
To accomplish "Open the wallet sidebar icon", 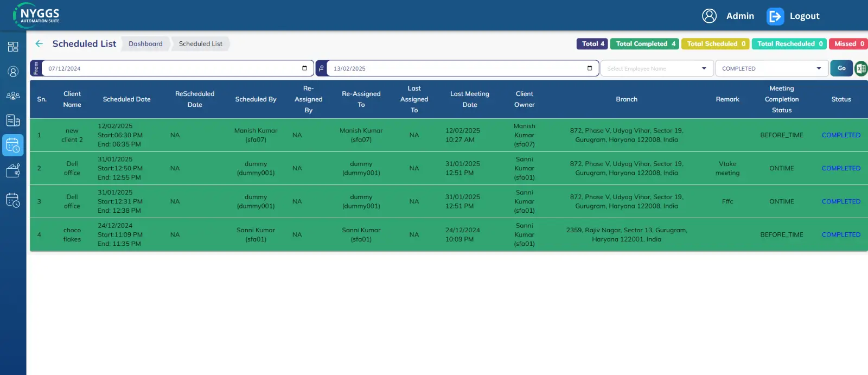I will (x=13, y=170).
